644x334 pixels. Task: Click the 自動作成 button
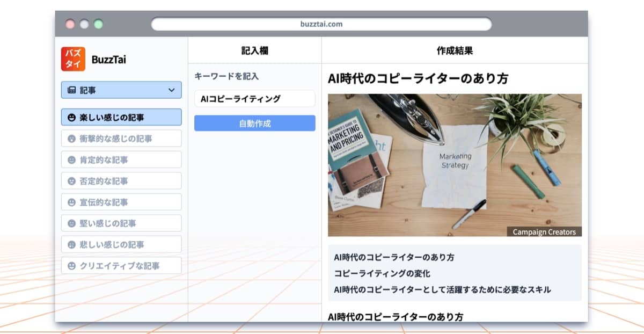tap(255, 124)
